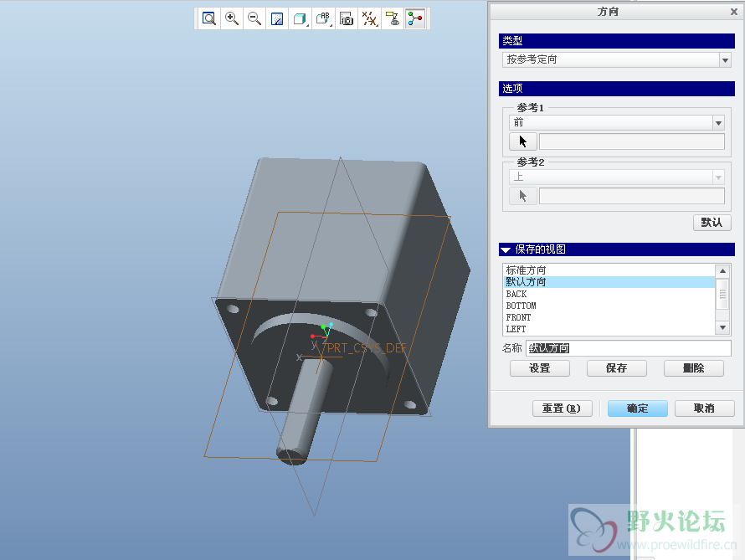The width and height of the screenshot is (745, 560).
Task: Click the 参考2 selection arrow button
Action: [522, 196]
